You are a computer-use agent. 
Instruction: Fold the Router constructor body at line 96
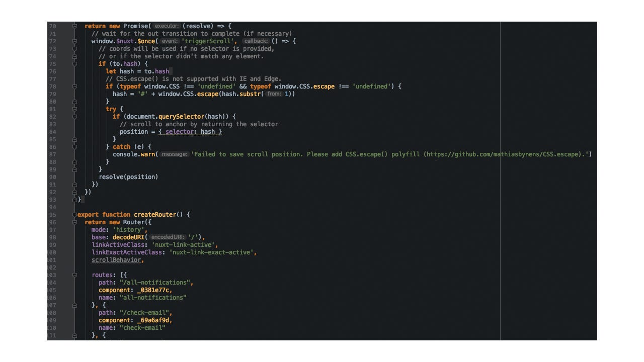[74, 222]
